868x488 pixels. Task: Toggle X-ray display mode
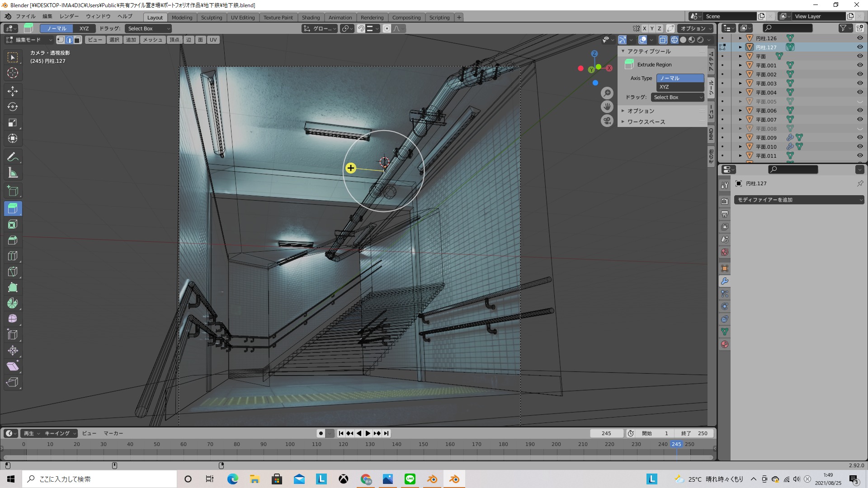663,40
